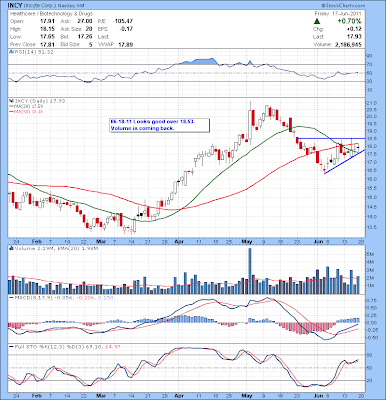Click the Volume value 2,186,945
Viewport: 386px width, 400px height.
point(349,44)
